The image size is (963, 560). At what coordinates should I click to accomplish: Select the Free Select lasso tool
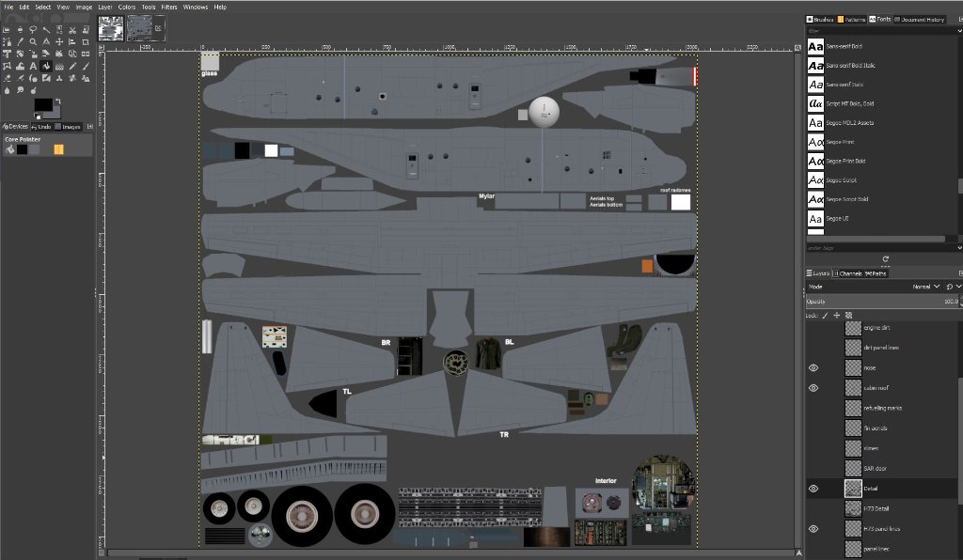[x=33, y=29]
